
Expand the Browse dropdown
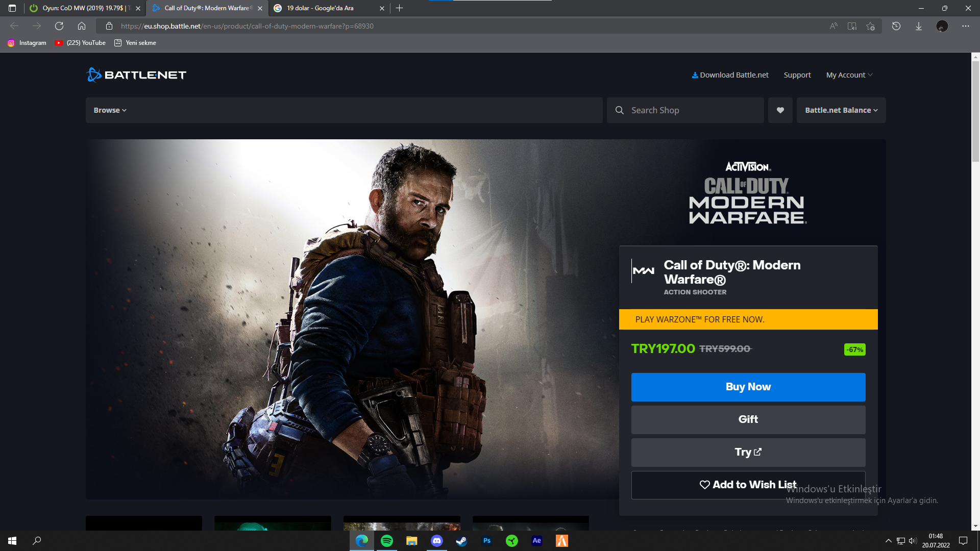click(110, 110)
